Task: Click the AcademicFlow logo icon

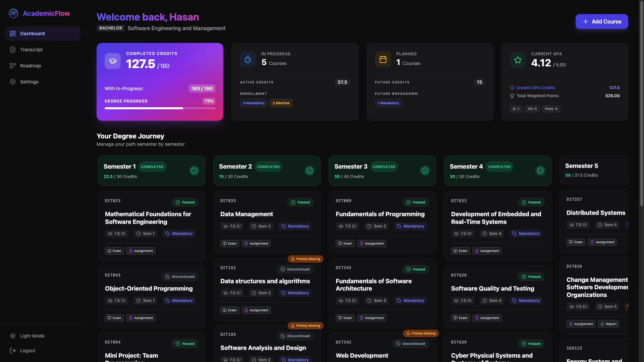Action: point(13,13)
